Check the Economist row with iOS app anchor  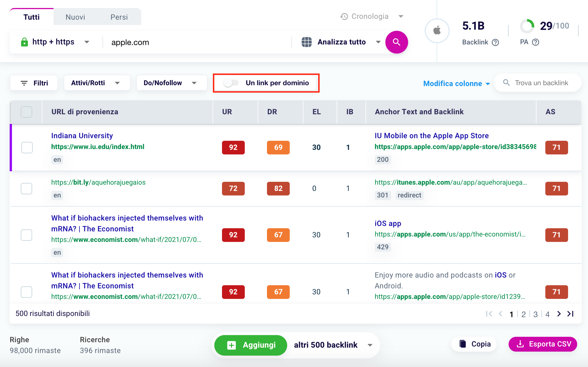pos(26,235)
